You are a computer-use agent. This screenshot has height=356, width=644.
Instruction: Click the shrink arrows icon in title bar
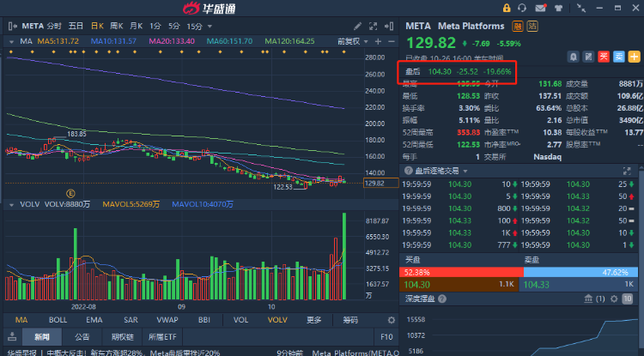pos(581,8)
